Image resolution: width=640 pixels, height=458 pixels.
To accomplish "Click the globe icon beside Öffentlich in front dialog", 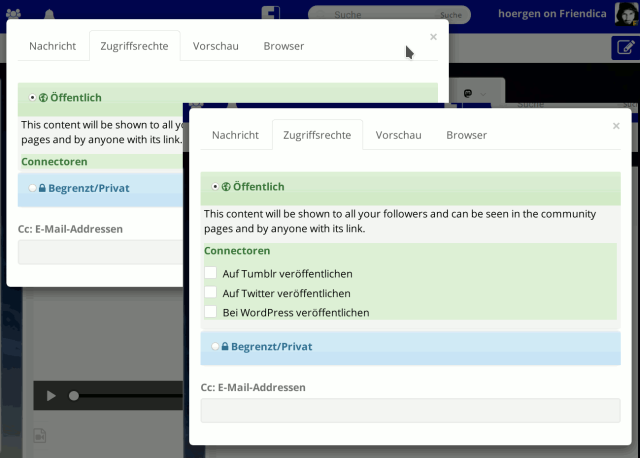I will tap(226, 187).
